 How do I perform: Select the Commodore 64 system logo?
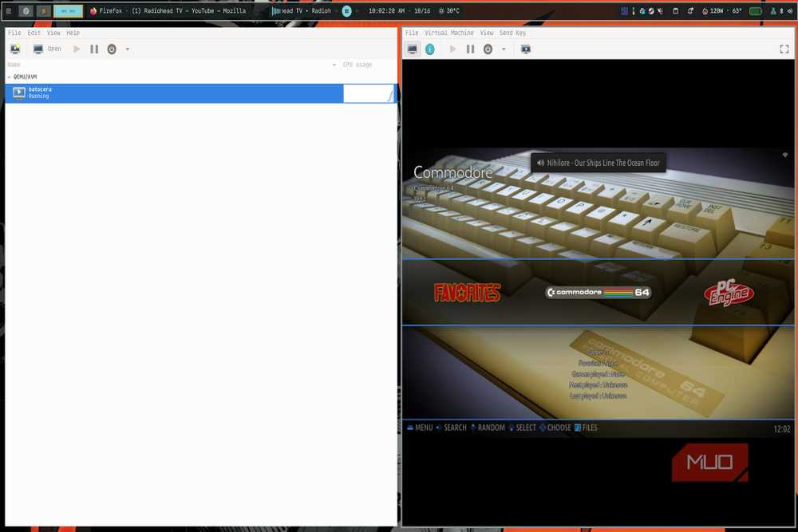tap(598, 293)
